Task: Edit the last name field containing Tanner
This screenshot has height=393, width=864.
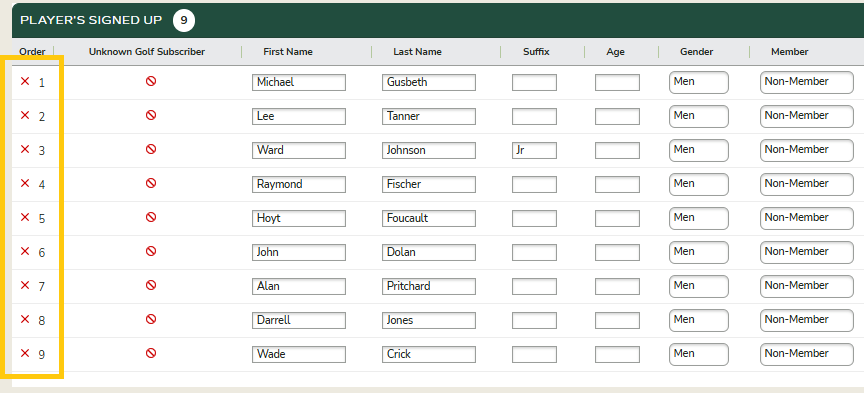Action: (429, 116)
